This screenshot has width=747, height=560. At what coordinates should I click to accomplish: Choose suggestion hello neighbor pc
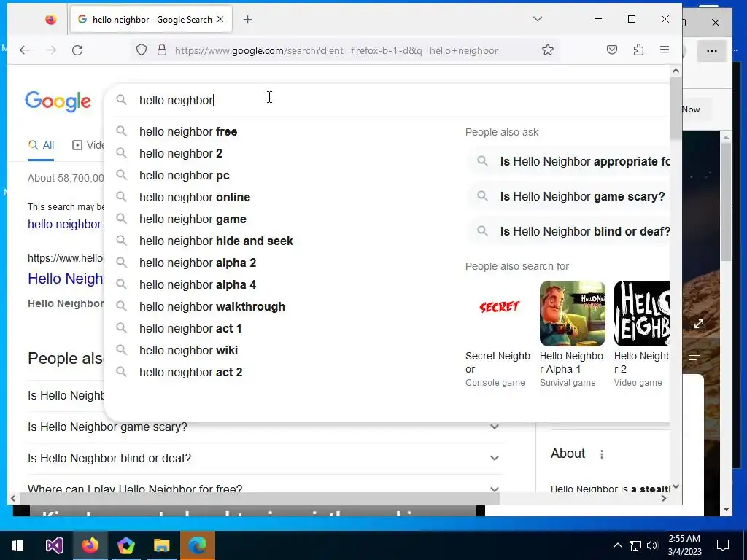coord(185,175)
